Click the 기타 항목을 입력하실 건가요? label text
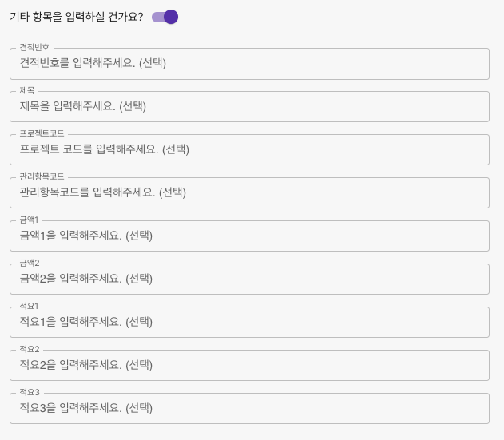Viewport: 504px width, 440px height. click(x=76, y=17)
